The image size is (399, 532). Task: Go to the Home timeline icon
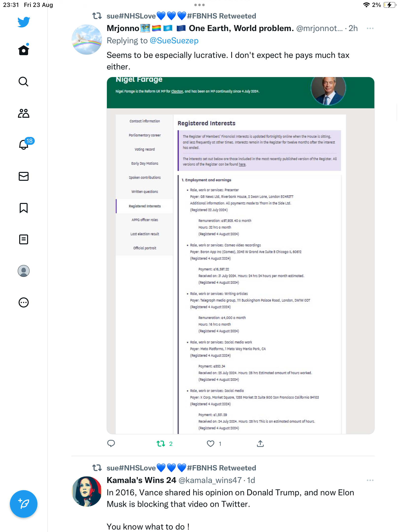pos(24,50)
